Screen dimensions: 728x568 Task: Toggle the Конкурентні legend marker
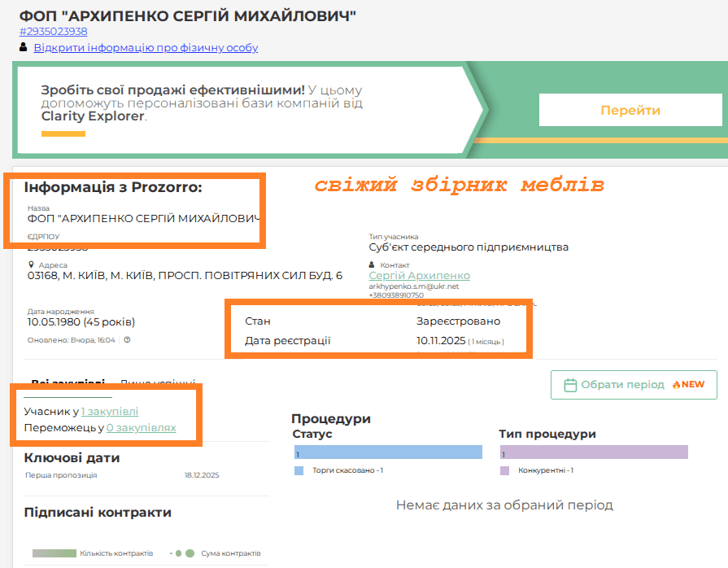pyautogui.click(x=504, y=470)
